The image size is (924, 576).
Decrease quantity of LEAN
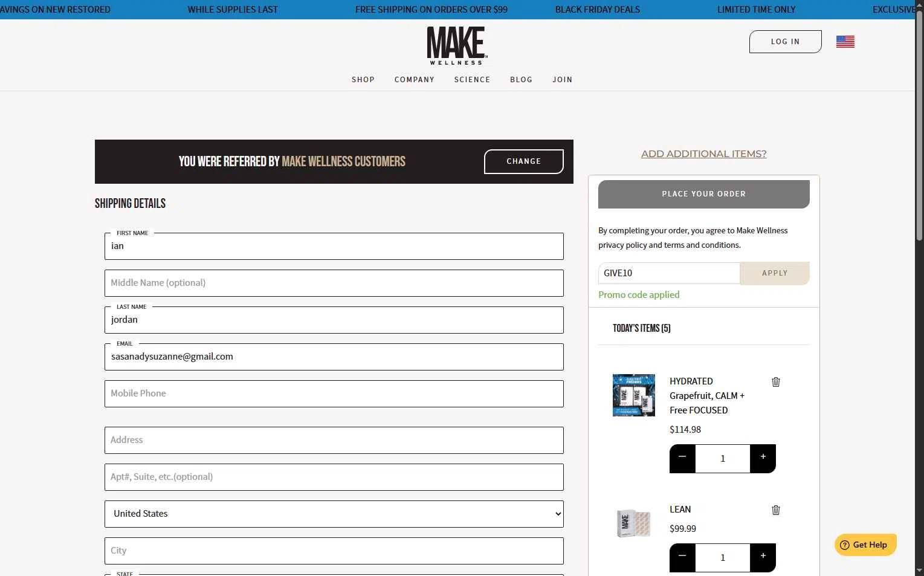(x=682, y=557)
